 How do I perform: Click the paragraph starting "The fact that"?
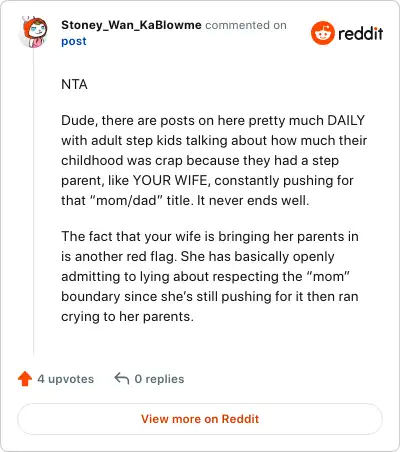click(210, 276)
